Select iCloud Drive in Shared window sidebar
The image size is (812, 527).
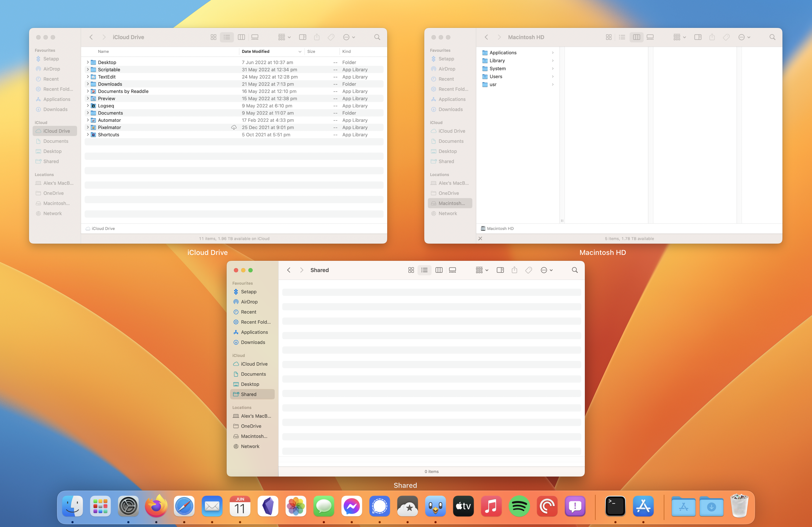pos(254,364)
